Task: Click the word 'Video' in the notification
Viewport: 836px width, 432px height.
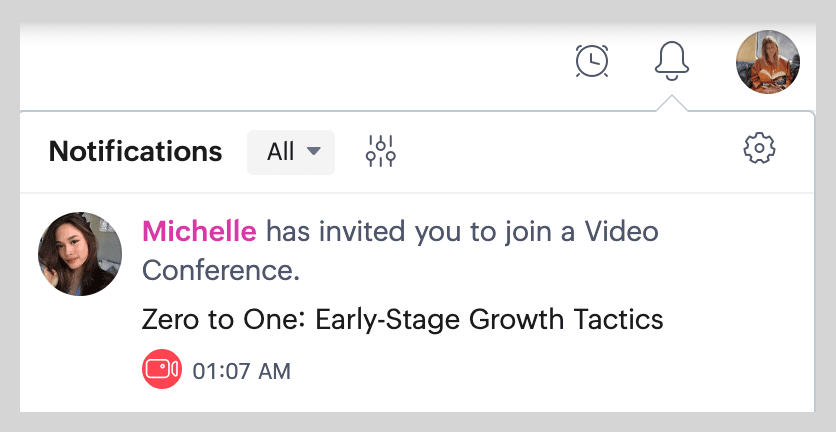Action: pos(621,232)
